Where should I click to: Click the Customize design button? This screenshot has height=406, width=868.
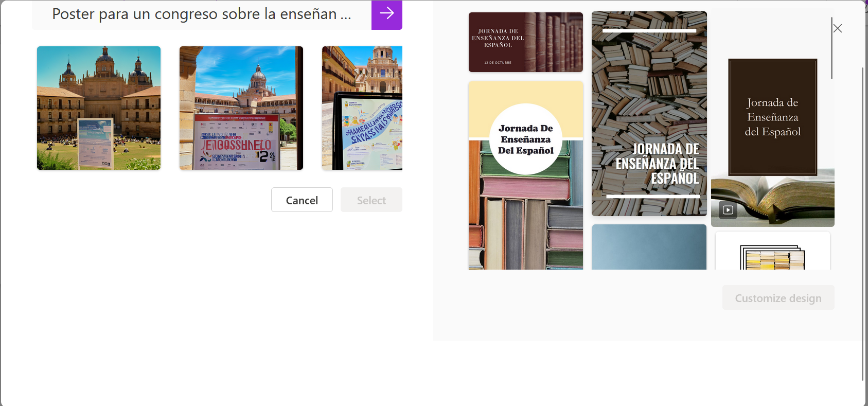click(x=778, y=298)
